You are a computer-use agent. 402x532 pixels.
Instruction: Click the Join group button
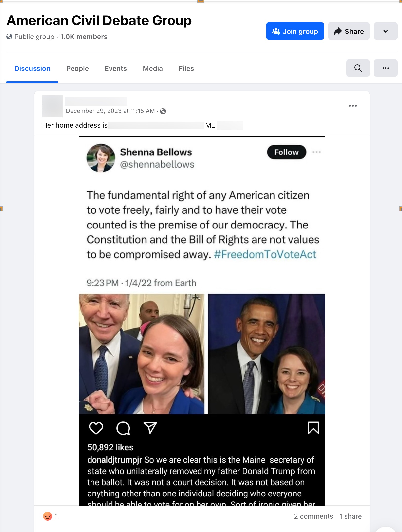(x=295, y=31)
